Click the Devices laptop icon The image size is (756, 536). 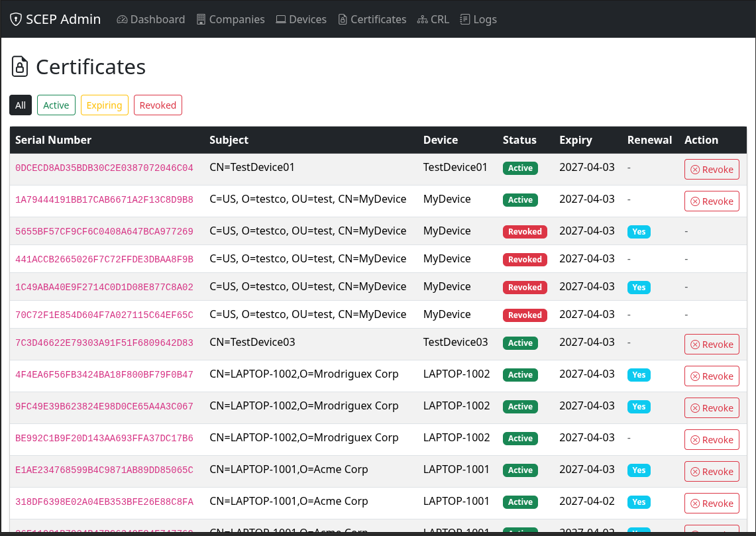point(281,19)
